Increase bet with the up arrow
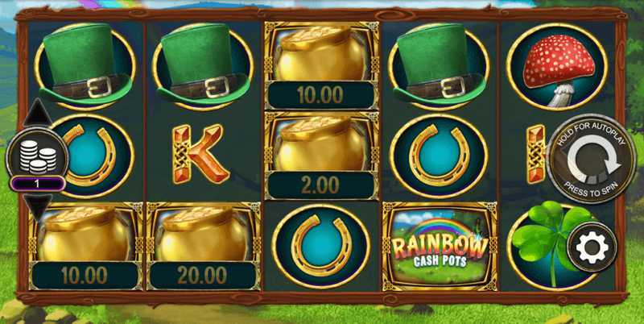Screen dimensions: 644x324 pos(37,113)
